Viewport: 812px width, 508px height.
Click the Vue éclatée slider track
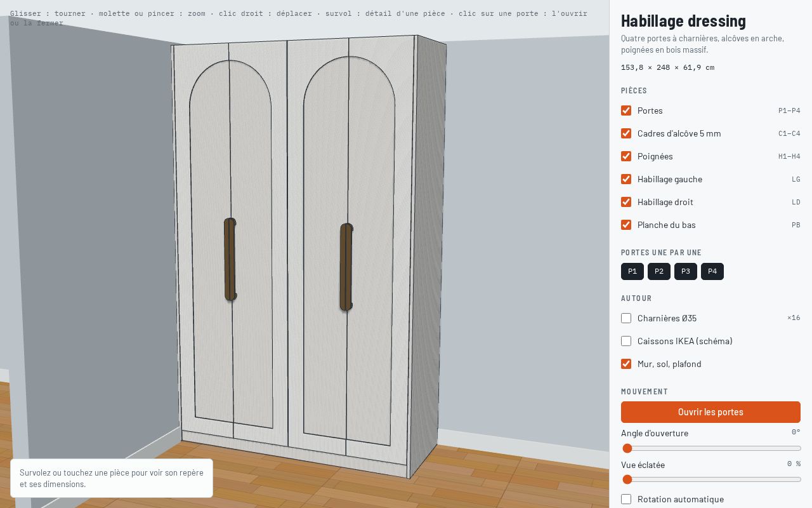710,479
